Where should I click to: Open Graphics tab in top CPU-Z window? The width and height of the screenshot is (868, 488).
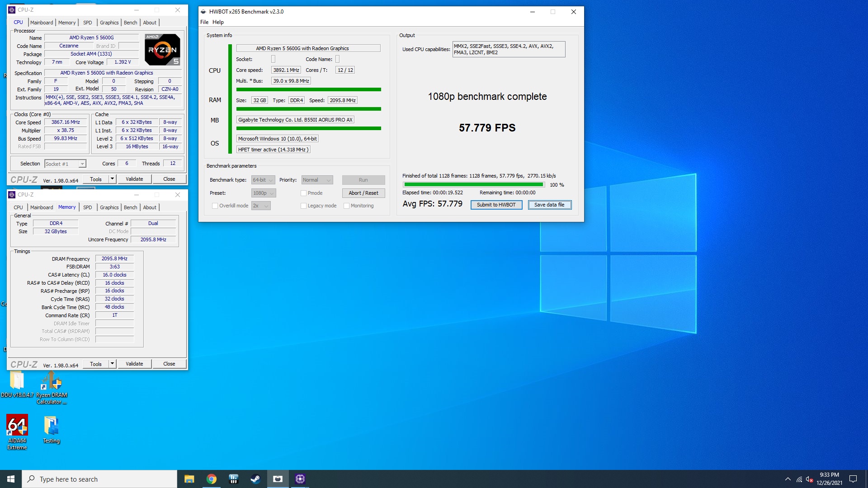click(x=109, y=23)
